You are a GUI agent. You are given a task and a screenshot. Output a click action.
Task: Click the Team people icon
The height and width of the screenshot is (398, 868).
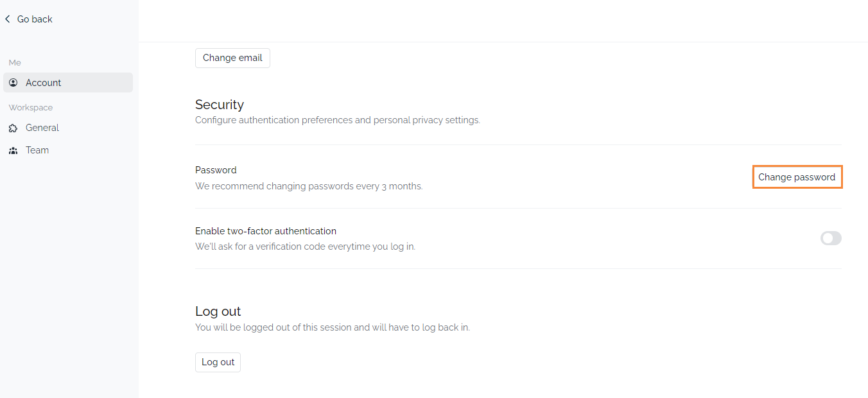click(13, 150)
